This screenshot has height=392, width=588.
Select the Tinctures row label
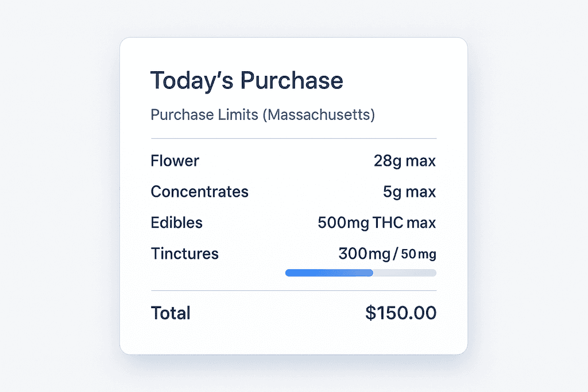coord(184,253)
